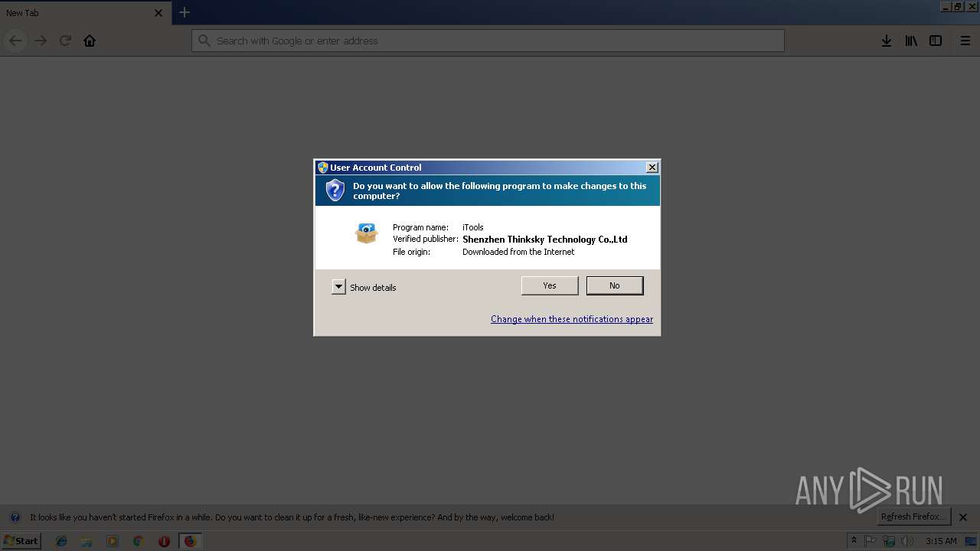Click Refresh Firefox button in notification bar
This screenshot has height=551, width=980.
(913, 517)
